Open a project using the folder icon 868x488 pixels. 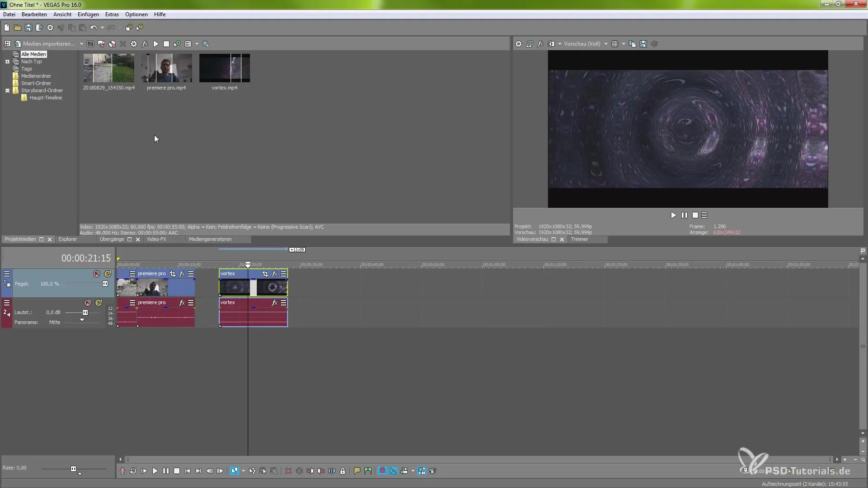point(18,28)
